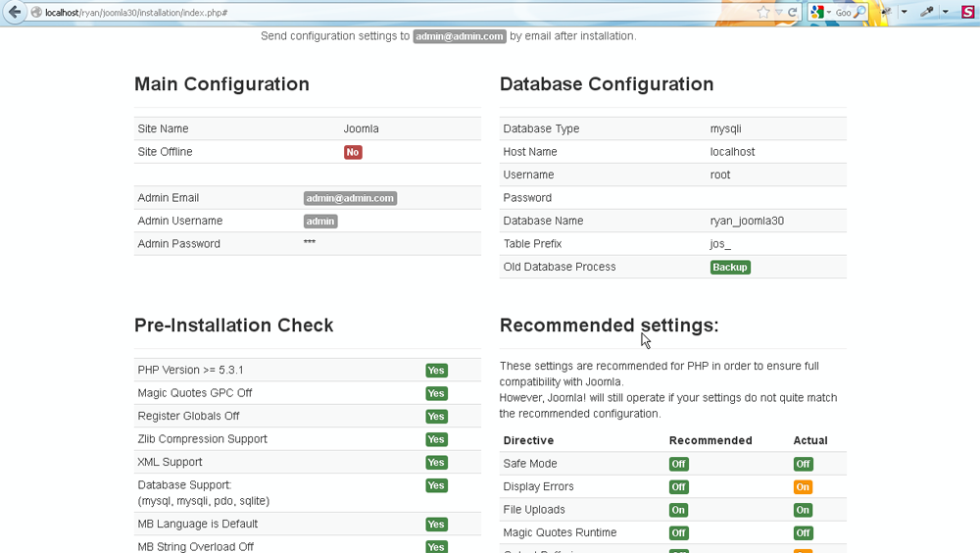The width and height of the screenshot is (980, 553).
Task: Expand the Firebug icon dropdown arrow
Action: point(904,13)
